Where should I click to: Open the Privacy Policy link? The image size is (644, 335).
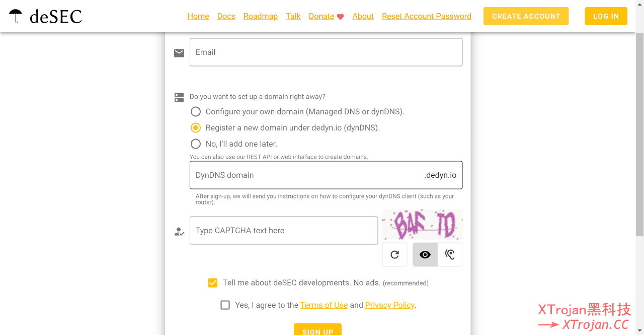point(389,305)
